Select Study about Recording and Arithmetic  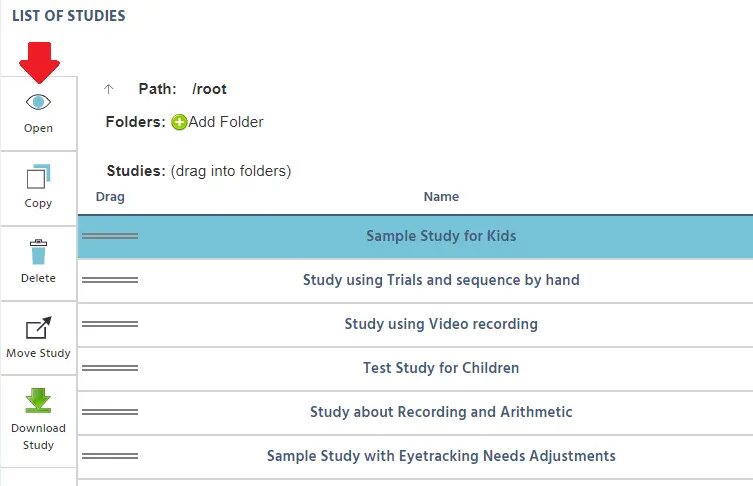coord(415,413)
